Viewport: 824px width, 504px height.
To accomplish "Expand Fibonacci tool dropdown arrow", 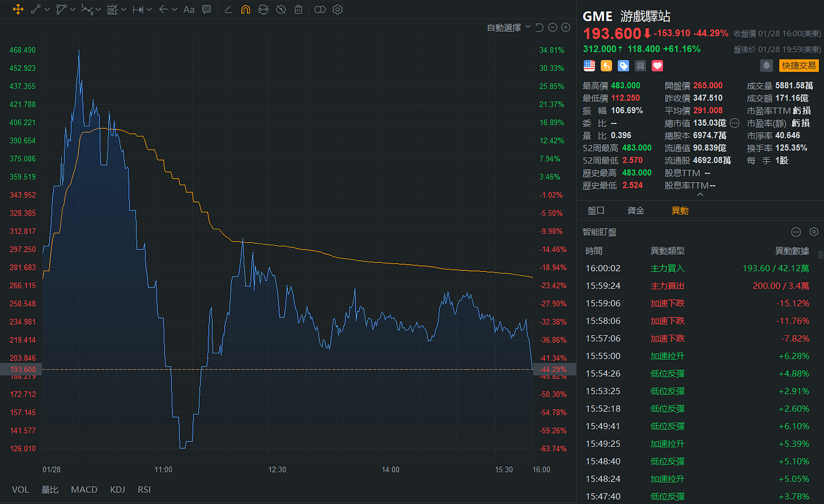I will 124,9.
